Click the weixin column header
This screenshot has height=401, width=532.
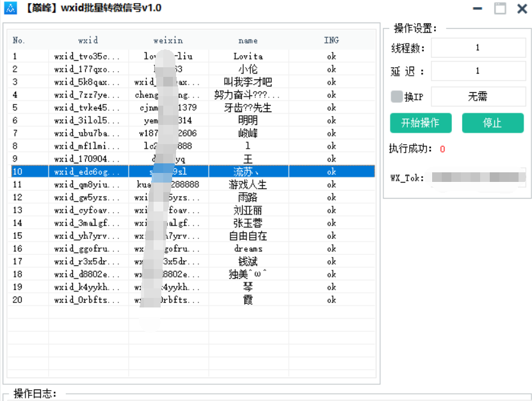(168, 40)
